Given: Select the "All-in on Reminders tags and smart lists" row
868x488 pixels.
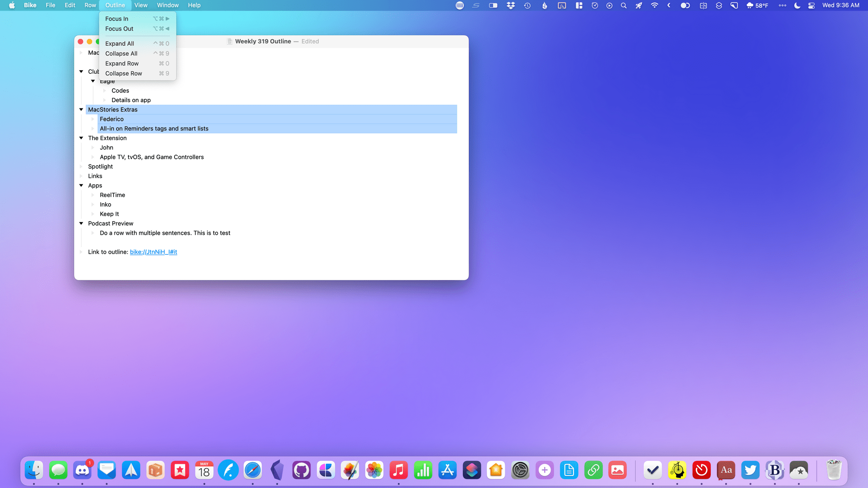Looking at the screenshot, I should point(278,128).
